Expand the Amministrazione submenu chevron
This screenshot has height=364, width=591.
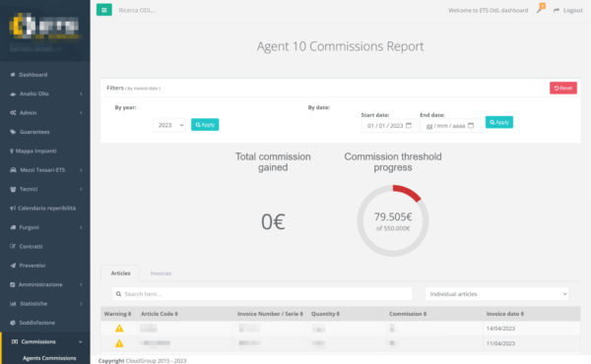[x=81, y=284]
